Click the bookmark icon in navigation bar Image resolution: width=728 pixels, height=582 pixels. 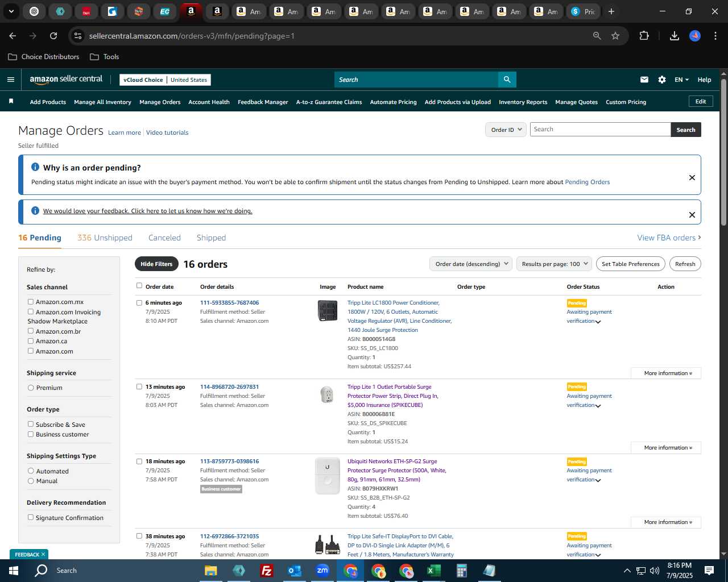point(11,101)
